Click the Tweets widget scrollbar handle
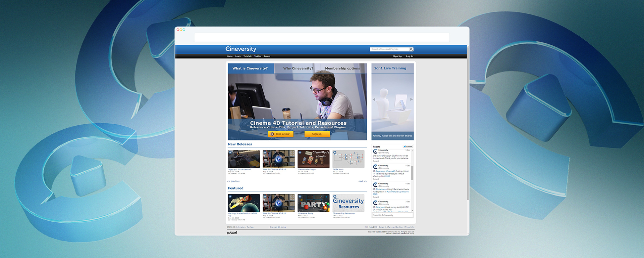This screenshot has width=644, height=258. pyautogui.click(x=412, y=173)
